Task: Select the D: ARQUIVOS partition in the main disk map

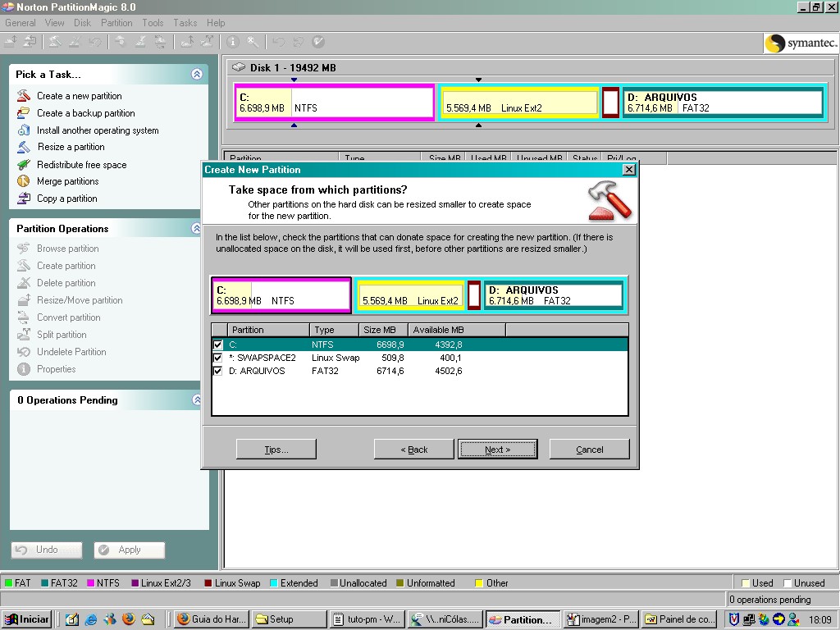Action: coord(724,103)
